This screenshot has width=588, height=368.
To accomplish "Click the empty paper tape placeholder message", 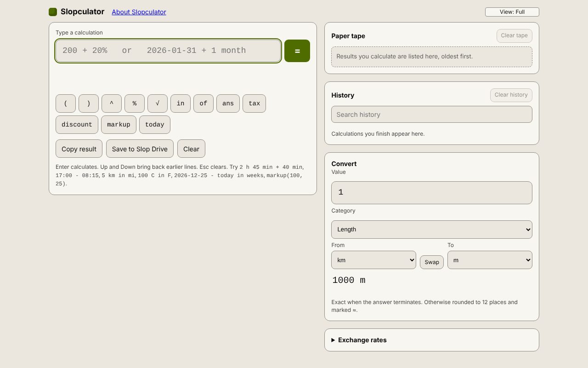I will tap(432, 57).
